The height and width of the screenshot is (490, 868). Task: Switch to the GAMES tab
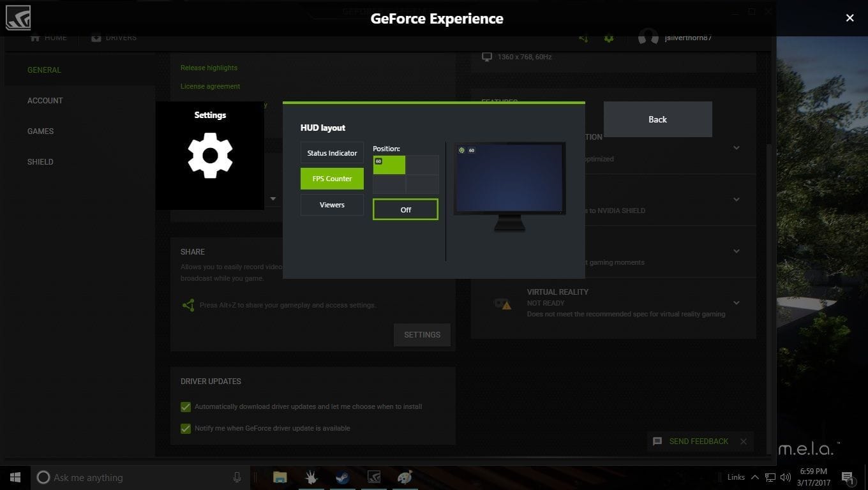(x=40, y=131)
